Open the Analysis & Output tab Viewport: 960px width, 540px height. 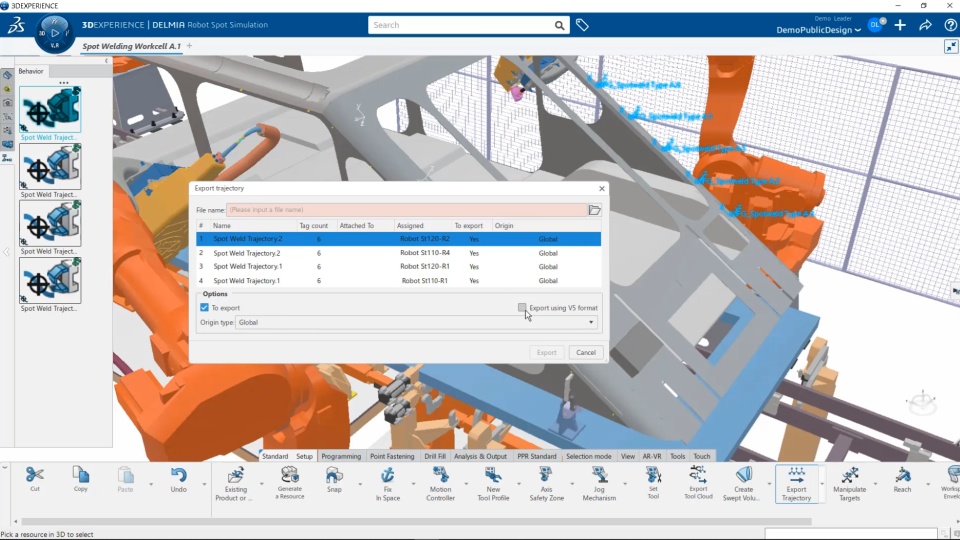click(481, 456)
